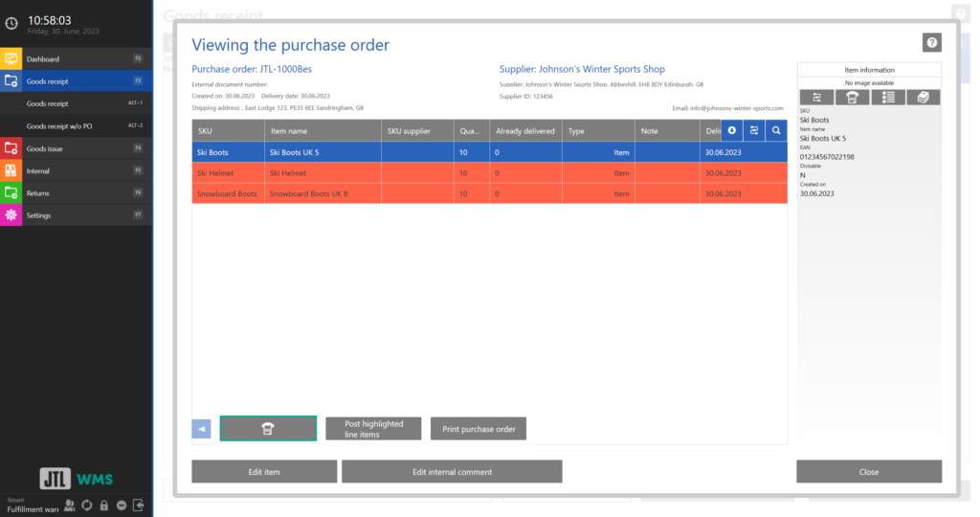The image size is (980, 517).
Task: Click the download arrow icon in table header
Action: click(x=732, y=131)
